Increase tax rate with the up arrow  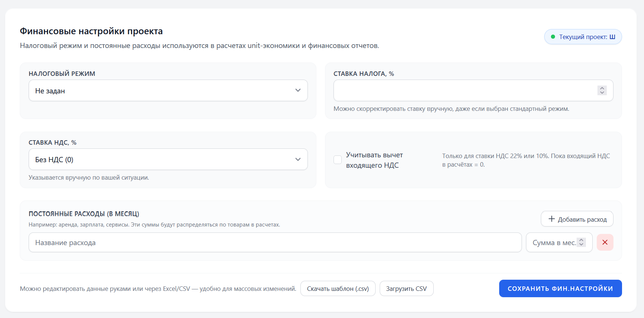[602, 88]
